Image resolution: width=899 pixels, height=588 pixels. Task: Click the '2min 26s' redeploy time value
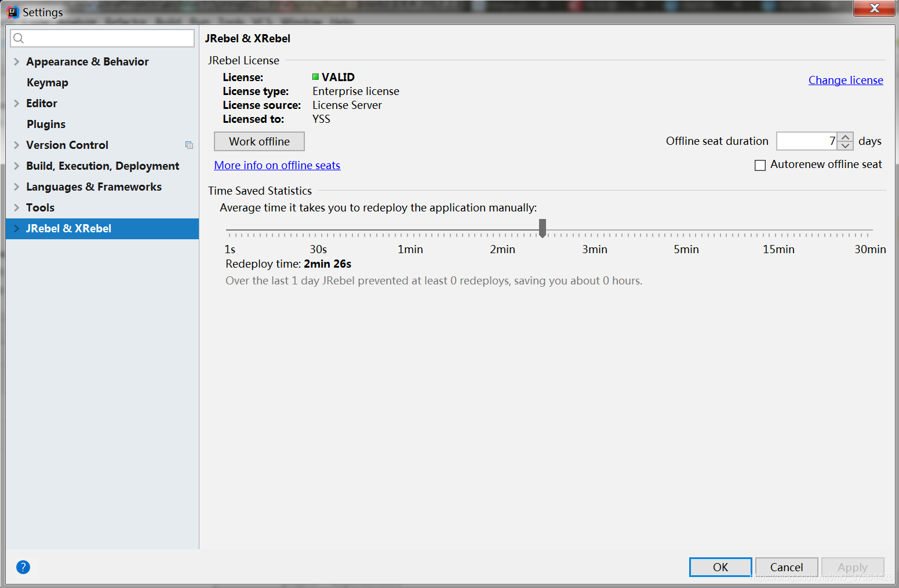click(x=327, y=264)
